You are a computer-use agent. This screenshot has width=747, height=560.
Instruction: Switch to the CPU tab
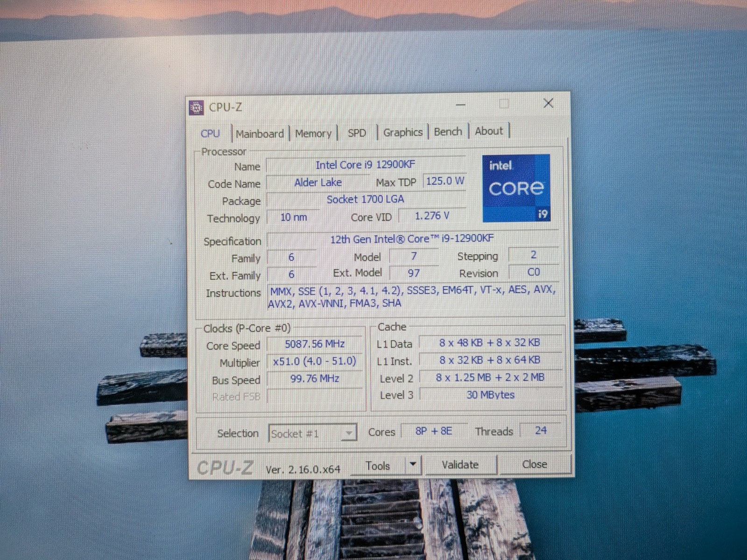point(210,133)
